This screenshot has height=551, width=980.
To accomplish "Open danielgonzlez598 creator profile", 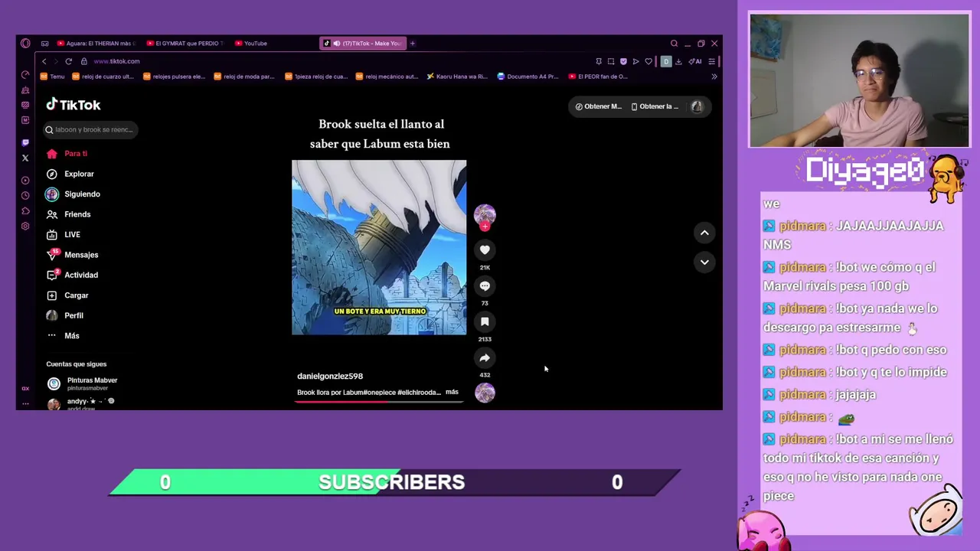I will coord(330,376).
